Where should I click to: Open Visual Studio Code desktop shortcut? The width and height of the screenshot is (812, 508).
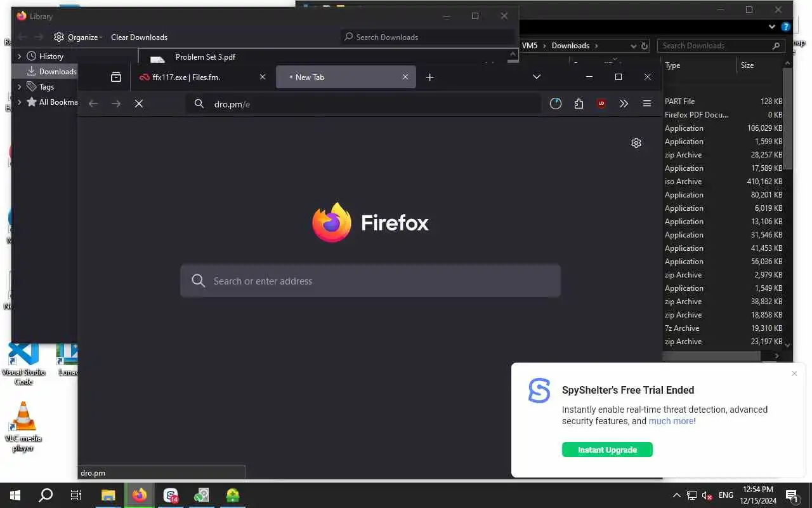click(23, 363)
